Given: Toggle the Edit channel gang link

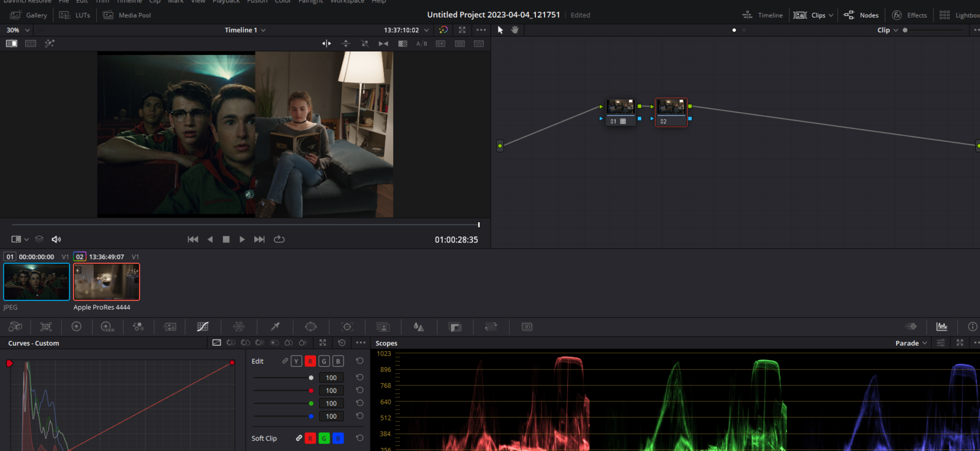Looking at the screenshot, I should click(285, 361).
